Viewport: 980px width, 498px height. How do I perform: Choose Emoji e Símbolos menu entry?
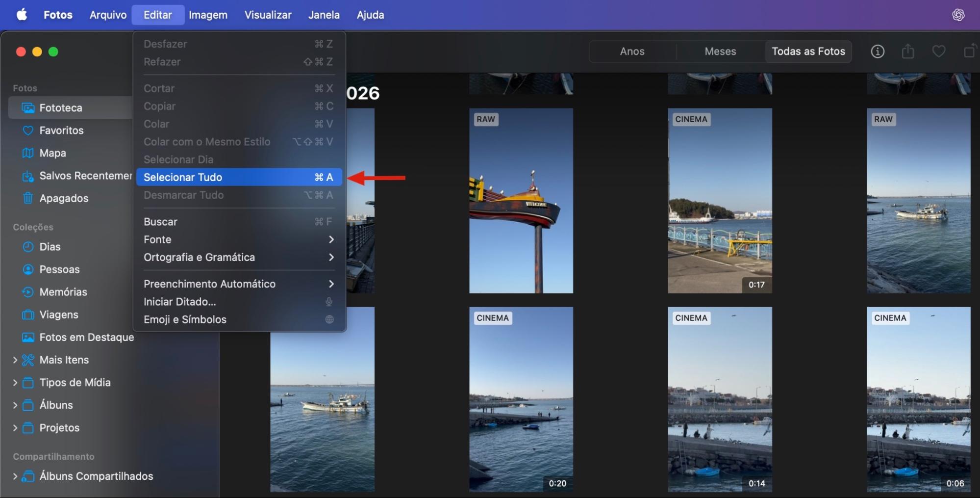(239, 319)
